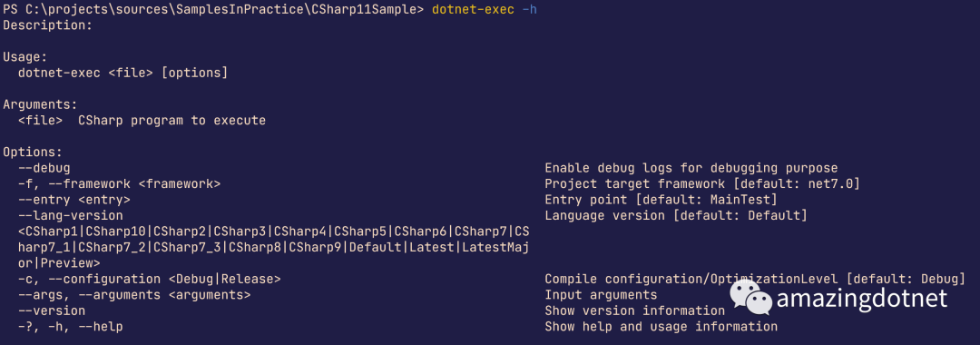Click the '-?, -h, --help' option

coord(71,326)
